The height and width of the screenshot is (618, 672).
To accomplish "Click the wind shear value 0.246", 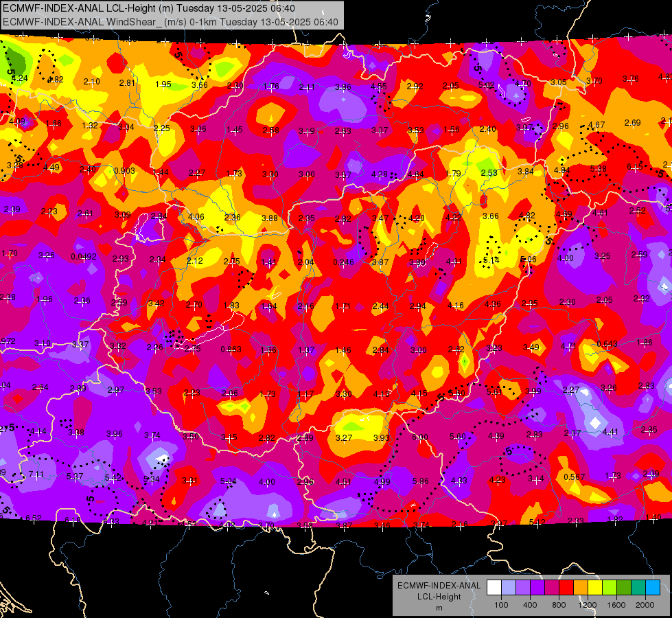I will tap(344, 262).
